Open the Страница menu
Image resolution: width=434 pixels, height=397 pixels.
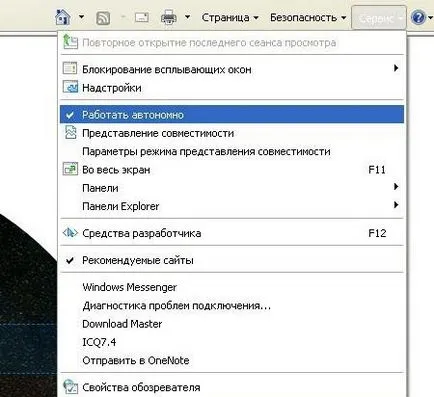tap(230, 18)
